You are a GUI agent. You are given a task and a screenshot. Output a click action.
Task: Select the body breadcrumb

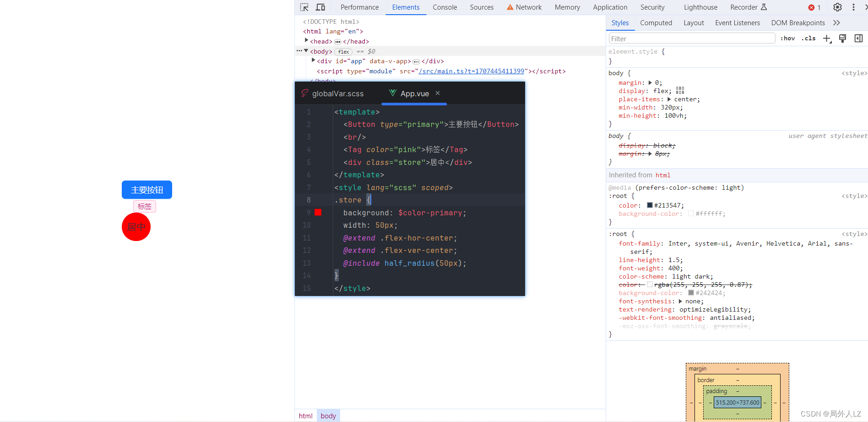click(x=328, y=416)
